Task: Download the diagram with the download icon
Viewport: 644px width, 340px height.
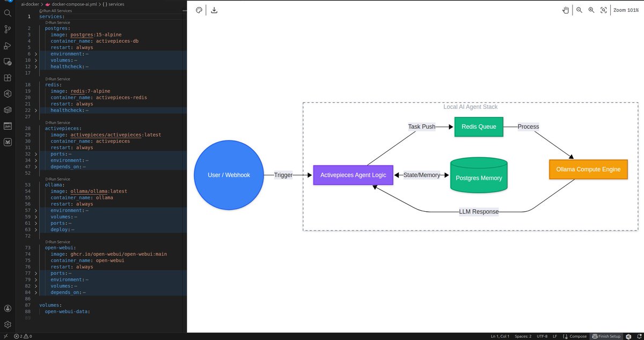Action: (214, 10)
